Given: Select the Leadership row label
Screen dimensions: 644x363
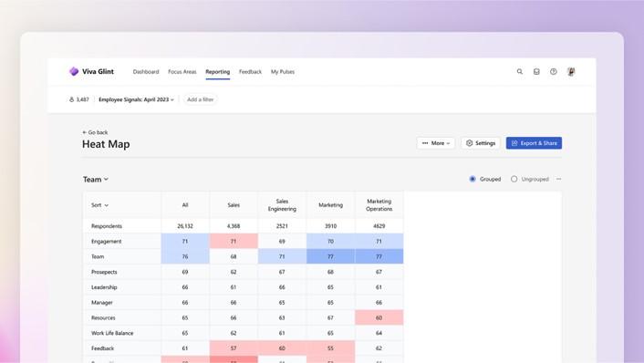Looking at the screenshot, I should [x=104, y=287].
